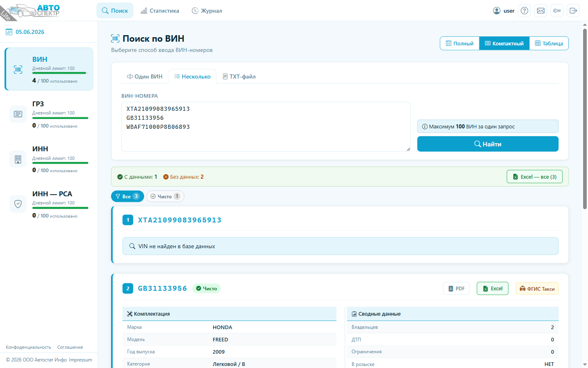This screenshot has height=368, width=588.
Task: Select the ГРЗ sidebar icon
Action: pyautogui.click(x=18, y=114)
